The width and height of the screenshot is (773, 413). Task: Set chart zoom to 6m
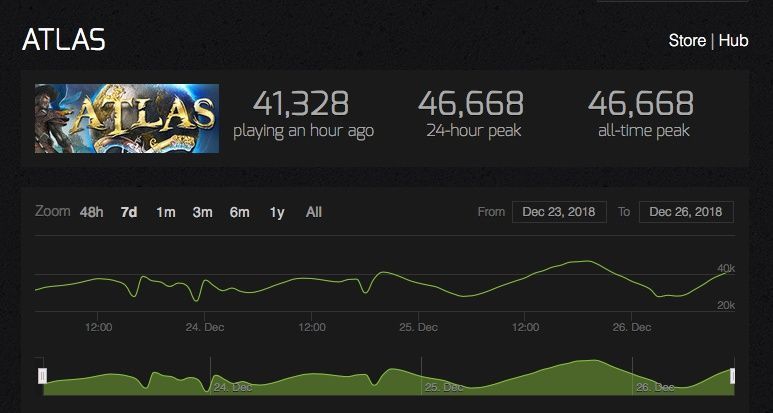240,212
